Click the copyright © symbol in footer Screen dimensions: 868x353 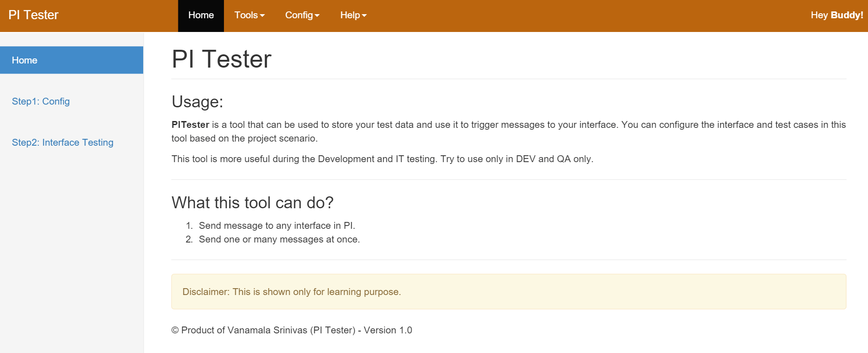point(175,330)
